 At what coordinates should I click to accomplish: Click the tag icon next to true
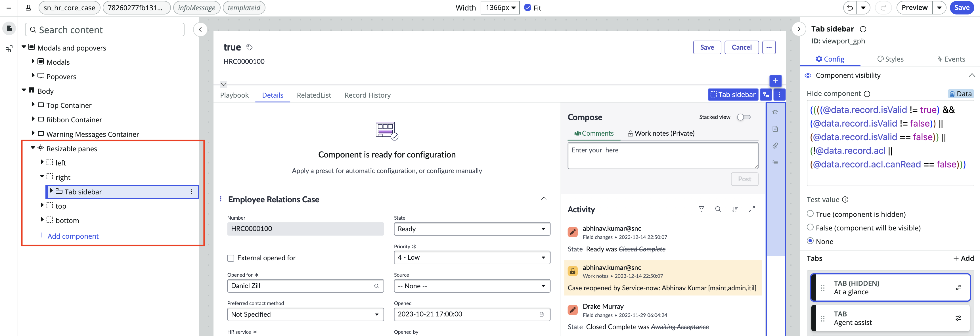[x=250, y=47]
